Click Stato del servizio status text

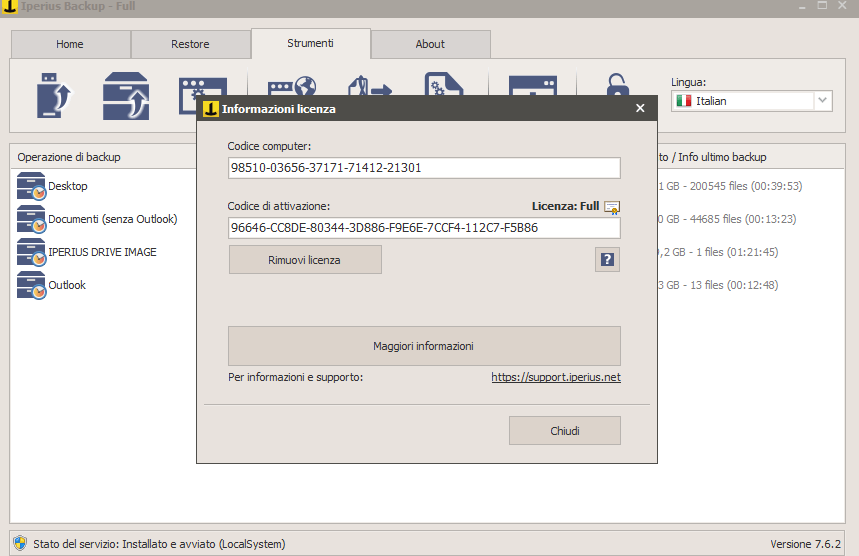[159, 544]
